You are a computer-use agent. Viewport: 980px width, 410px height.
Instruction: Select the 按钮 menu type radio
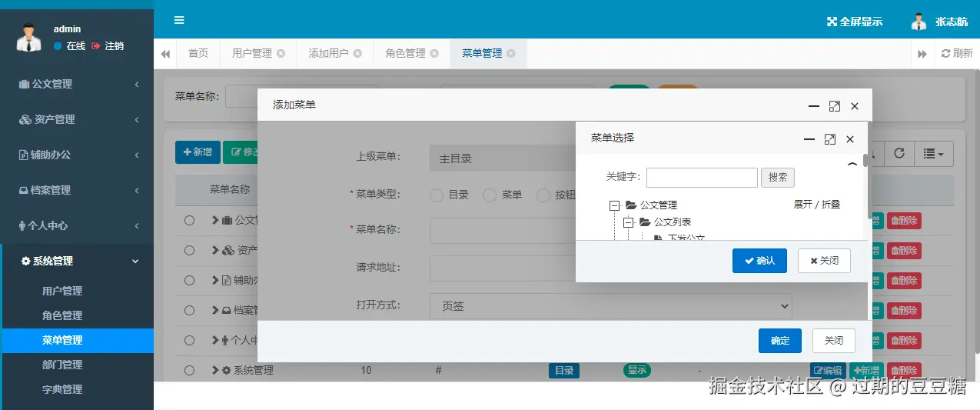(543, 195)
